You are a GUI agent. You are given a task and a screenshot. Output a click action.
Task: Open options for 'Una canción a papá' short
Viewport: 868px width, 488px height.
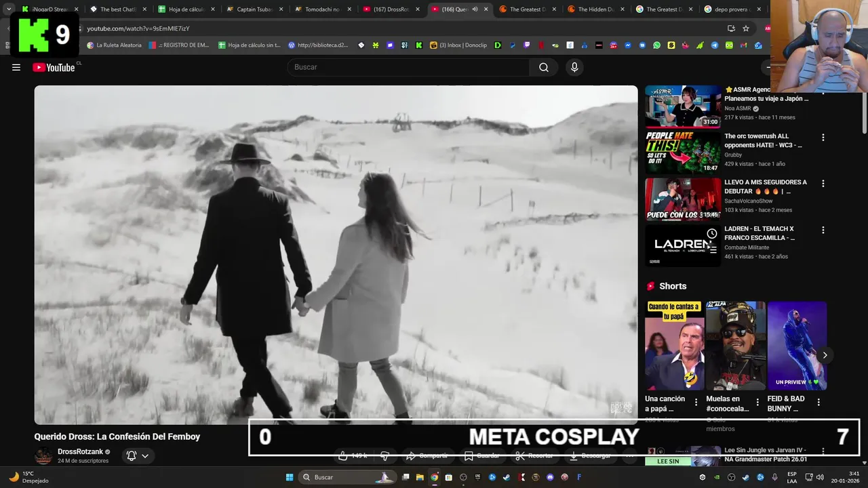click(x=696, y=402)
